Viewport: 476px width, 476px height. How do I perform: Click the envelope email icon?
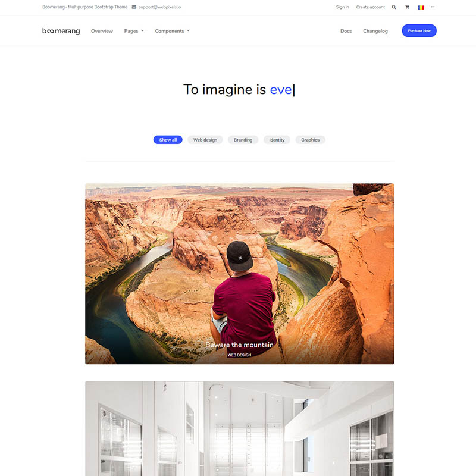[134, 7]
